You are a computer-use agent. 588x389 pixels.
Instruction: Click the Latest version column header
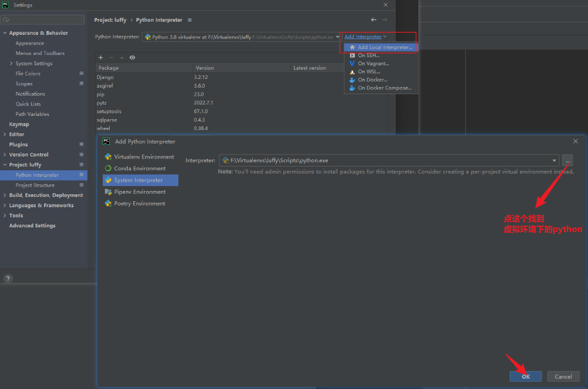coord(317,68)
